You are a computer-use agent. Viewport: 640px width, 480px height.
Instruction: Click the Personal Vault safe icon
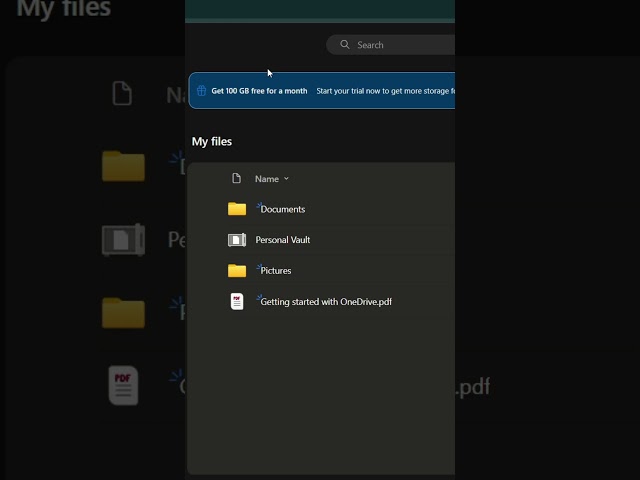237,240
